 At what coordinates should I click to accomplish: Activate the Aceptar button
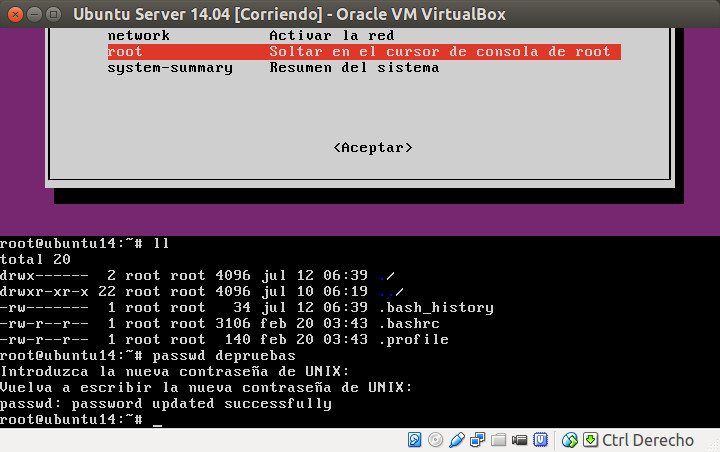[373, 147]
